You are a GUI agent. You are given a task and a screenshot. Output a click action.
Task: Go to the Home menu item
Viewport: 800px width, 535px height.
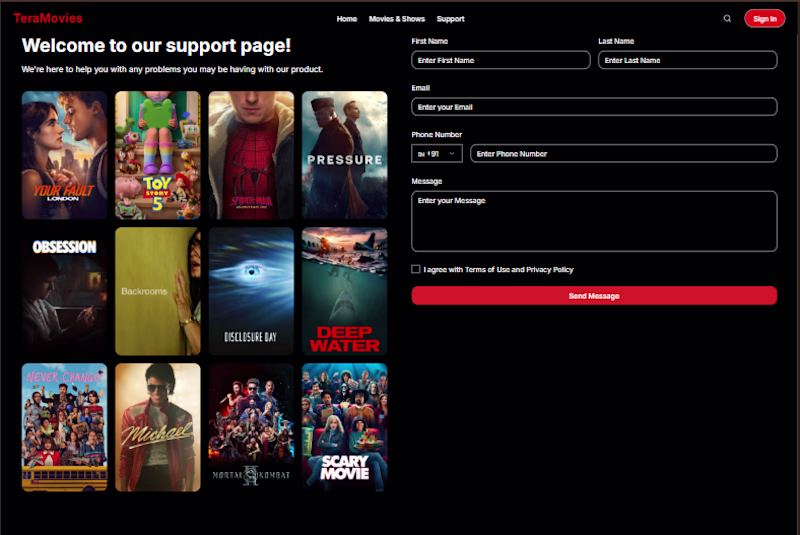point(347,19)
